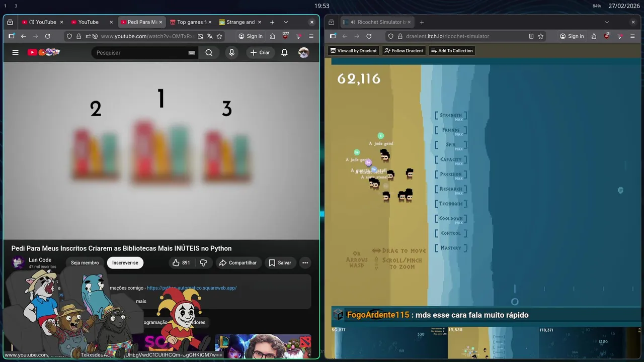
Task: Select the Ricochet Simulator tab
Action: [377, 22]
